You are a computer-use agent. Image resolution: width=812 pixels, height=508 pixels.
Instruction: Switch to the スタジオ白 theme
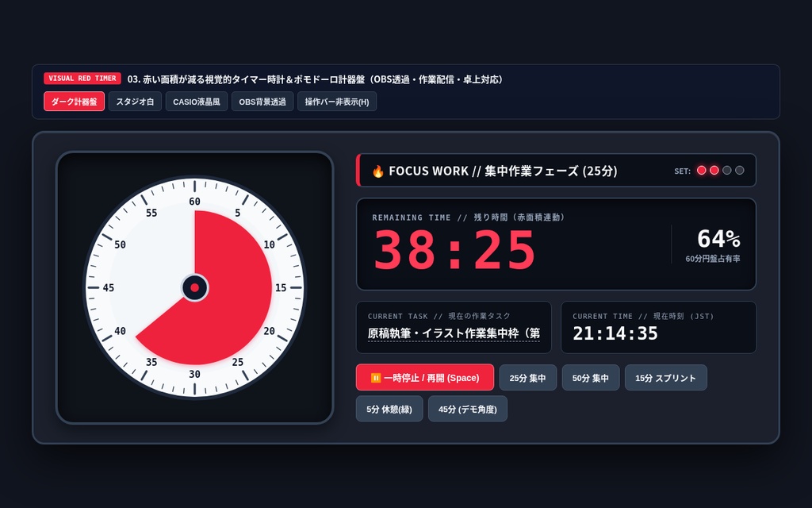(135, 102)
